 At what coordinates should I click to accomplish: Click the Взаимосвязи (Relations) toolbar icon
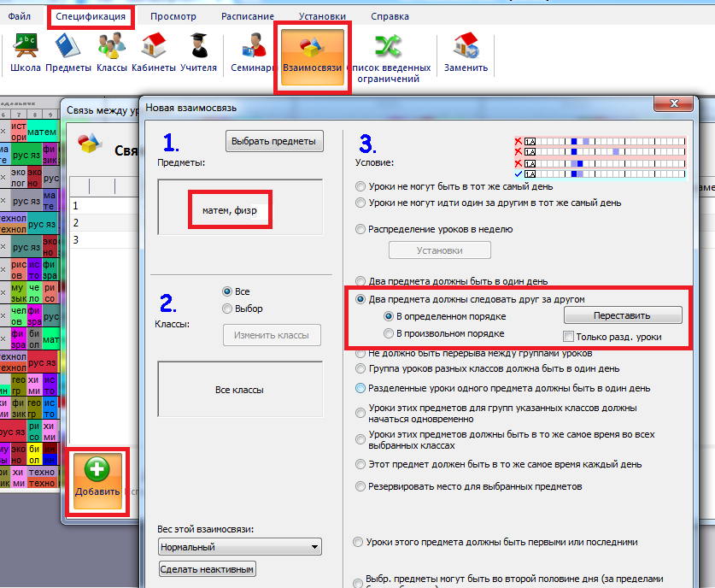[x=313, y=53]
